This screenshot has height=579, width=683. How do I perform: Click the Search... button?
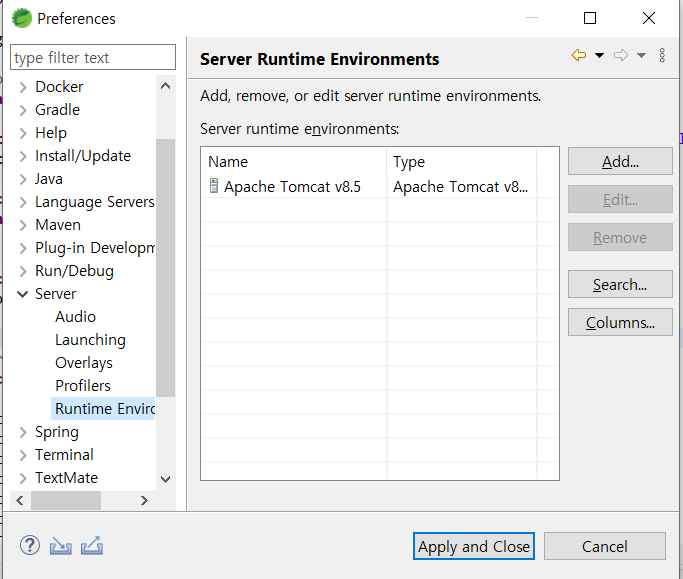coord(620,284)
